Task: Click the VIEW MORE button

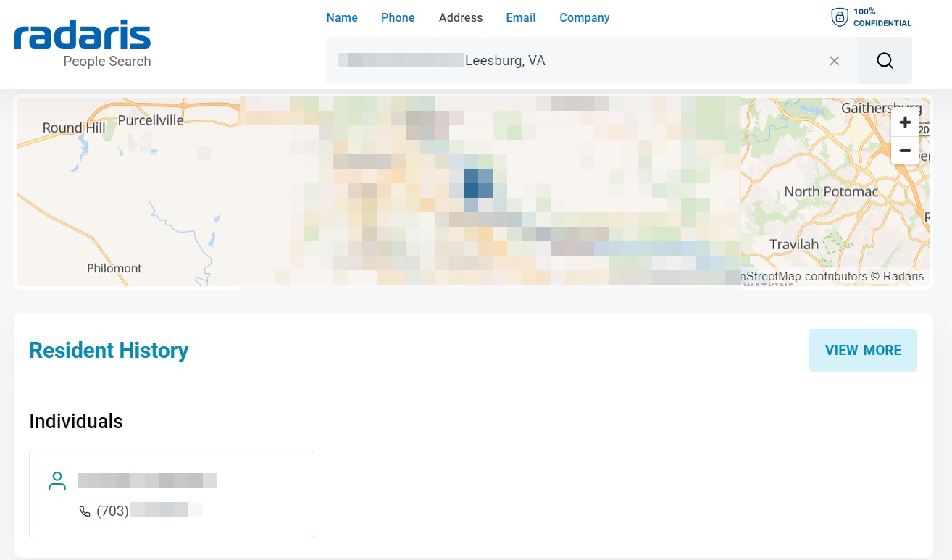Action: [x=863, y=350]
